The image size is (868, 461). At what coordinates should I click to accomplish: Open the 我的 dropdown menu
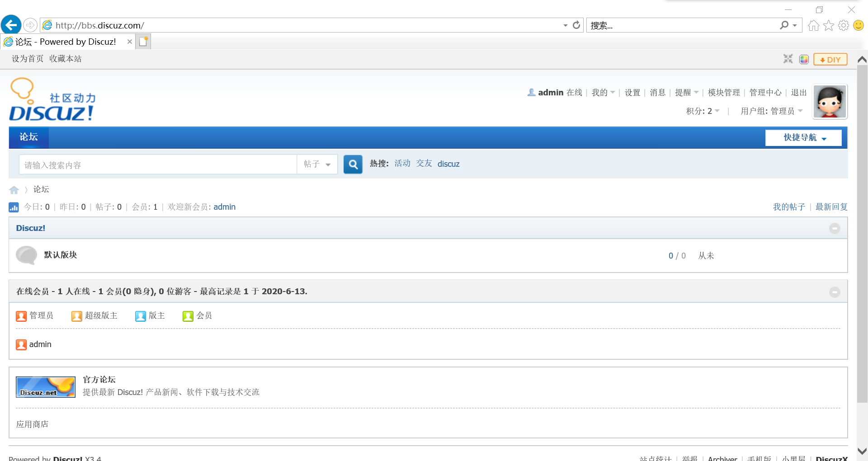603,92
